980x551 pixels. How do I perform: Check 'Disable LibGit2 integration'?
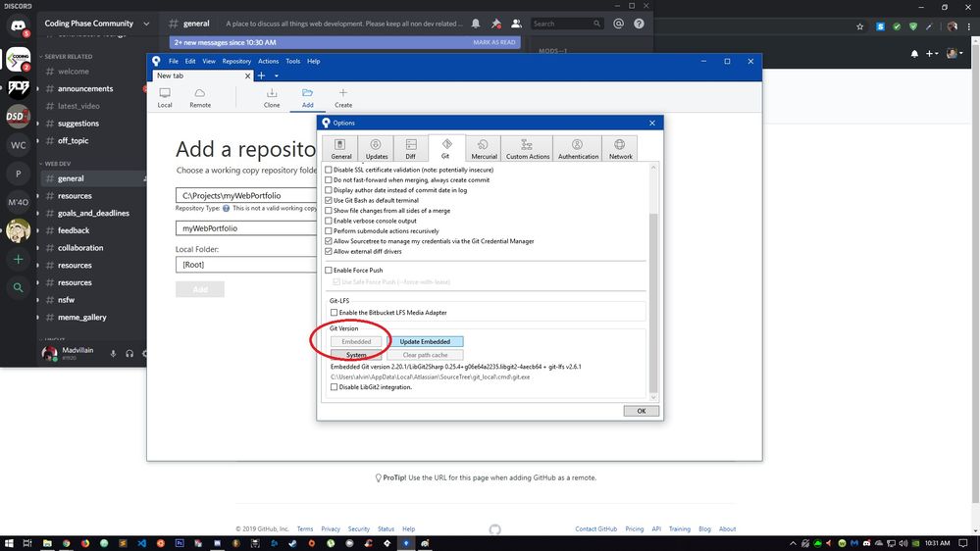point(334,387)
